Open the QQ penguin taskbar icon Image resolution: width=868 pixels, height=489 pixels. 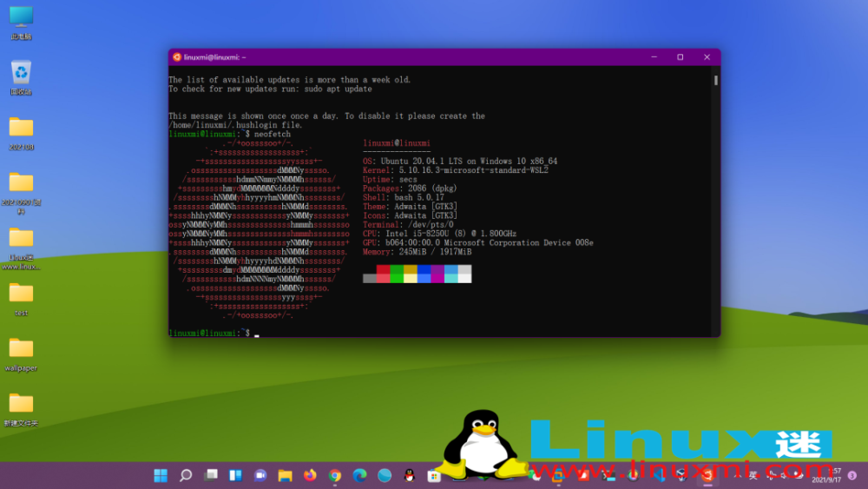click(410, 475)
